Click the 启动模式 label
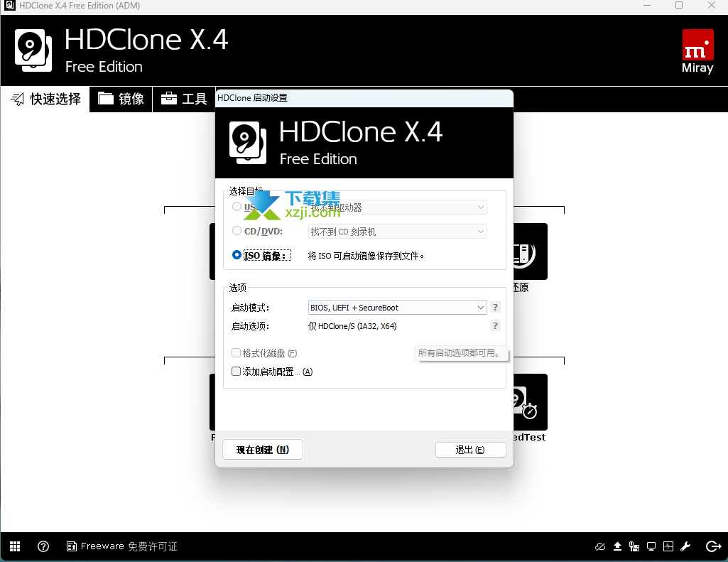This screenshot has width=728, height=562. point(250,308)
